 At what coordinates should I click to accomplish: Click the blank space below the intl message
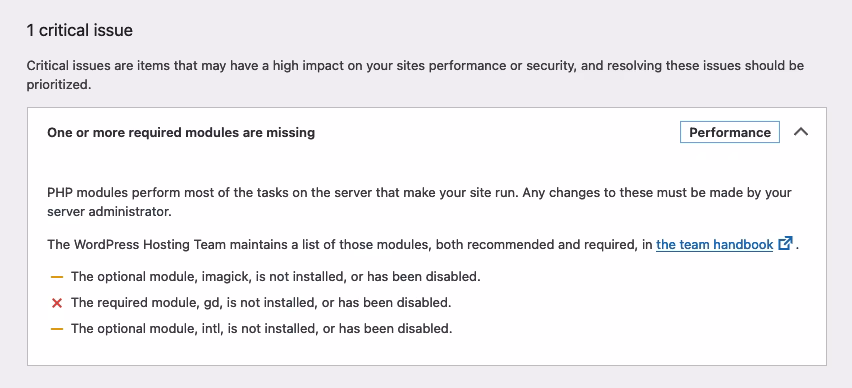point(427,351)
